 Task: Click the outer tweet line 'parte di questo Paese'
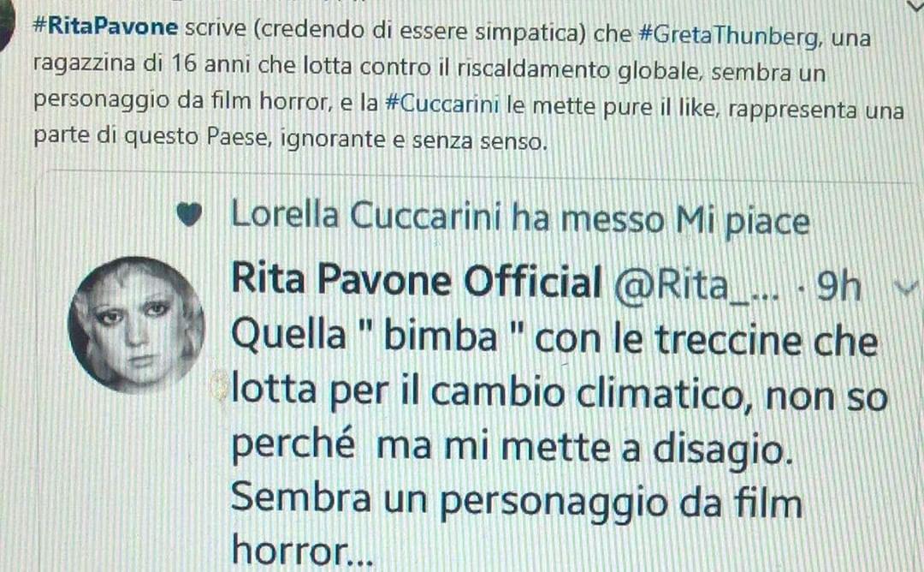click(291, 138)
